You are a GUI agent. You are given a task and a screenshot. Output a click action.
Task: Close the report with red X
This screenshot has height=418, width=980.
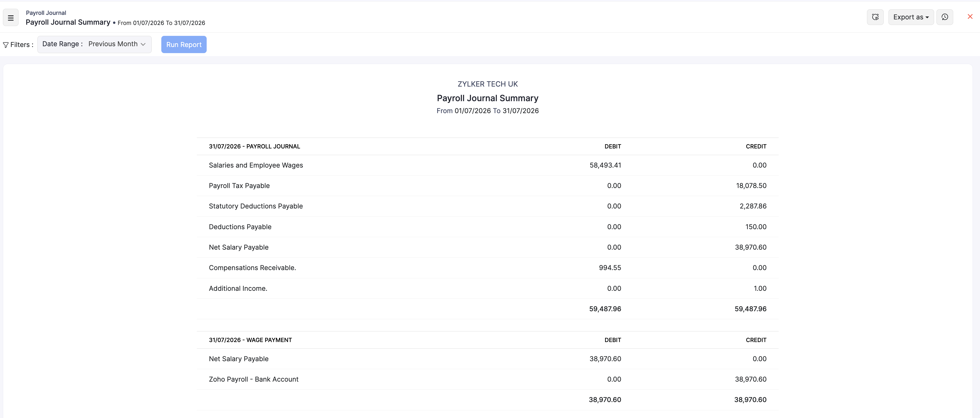click(970, 16)
